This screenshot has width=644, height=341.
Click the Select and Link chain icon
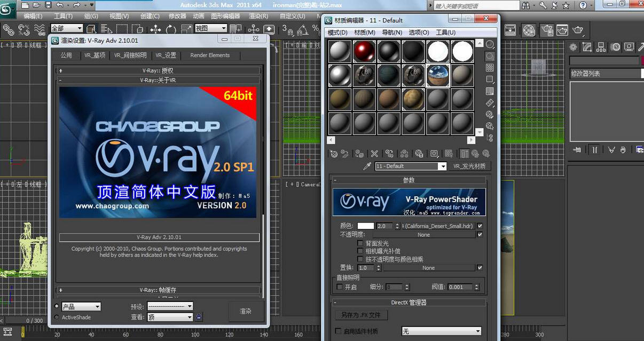pos(9,29)
